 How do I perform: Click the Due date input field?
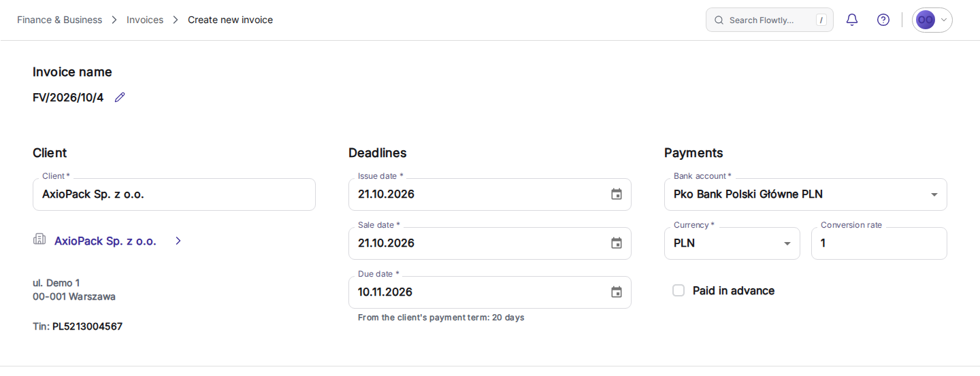pyautogui.click(x=490, y=292)
